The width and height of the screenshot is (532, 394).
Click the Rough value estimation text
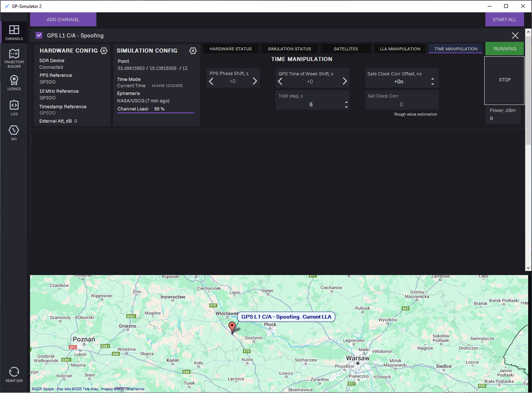click(x=415, y=115)
